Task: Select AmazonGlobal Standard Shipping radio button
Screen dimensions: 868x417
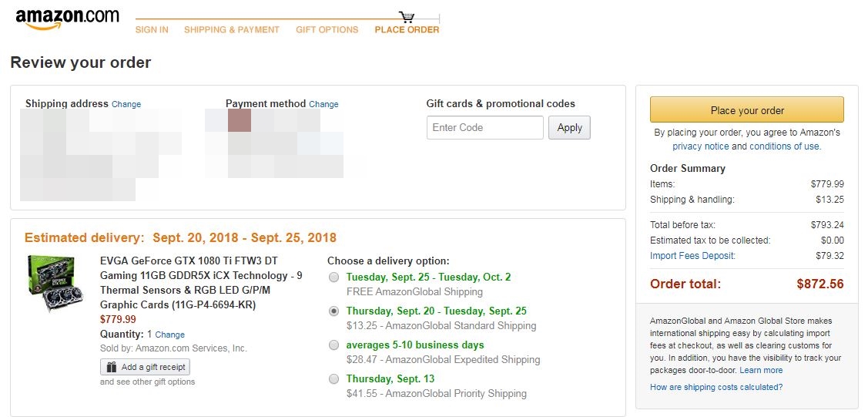Action: (x=333, y=311)
